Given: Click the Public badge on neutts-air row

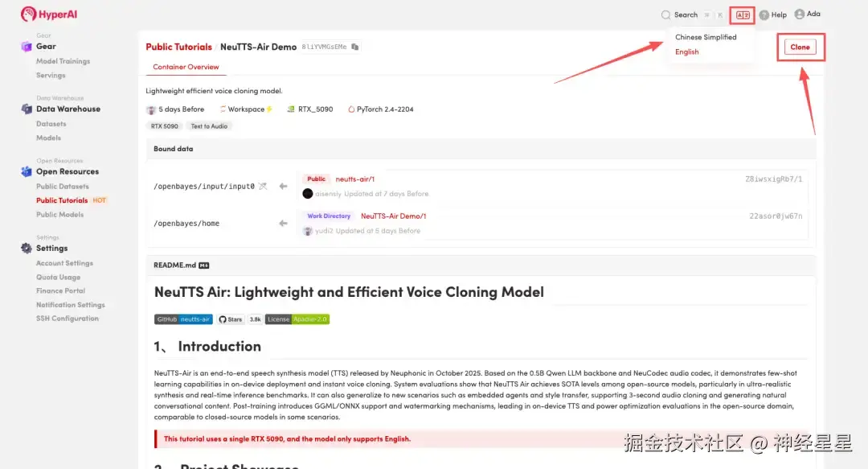Looking at the screenshot, I should [316, 179].
